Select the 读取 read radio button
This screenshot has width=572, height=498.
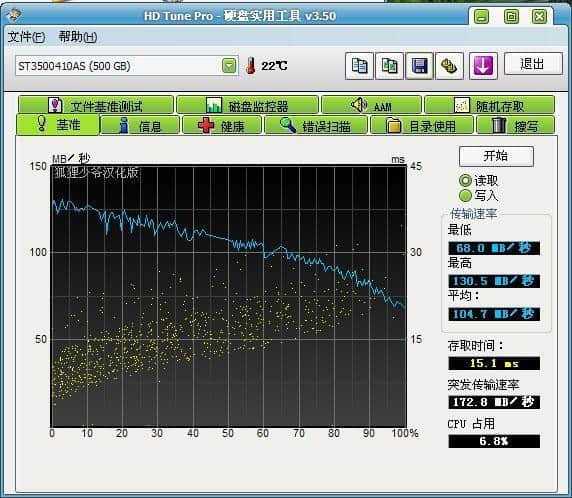pyautogui.click(x=465, y=180)
